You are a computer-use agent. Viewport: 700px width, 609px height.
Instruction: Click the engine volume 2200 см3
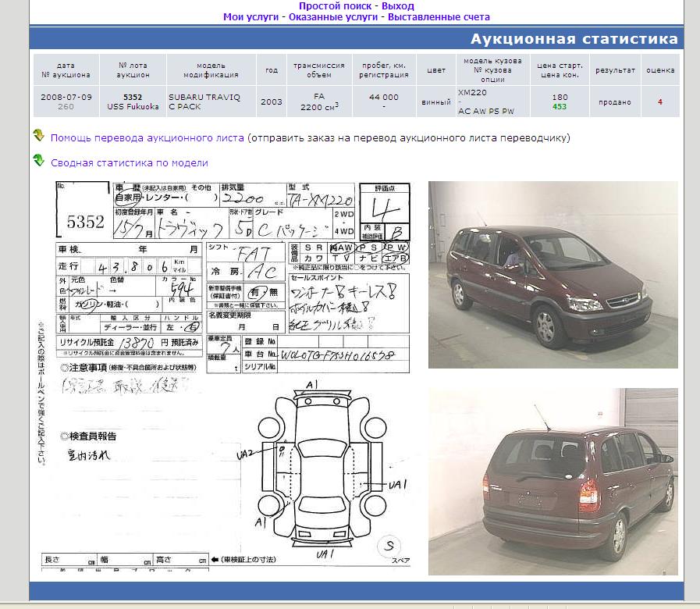pyautogui.click(x=318, y=107)
